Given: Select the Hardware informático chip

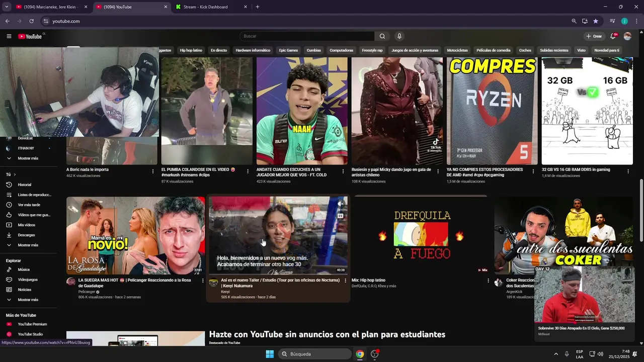Looking at the screenshot, I should [x=253, y=50].
